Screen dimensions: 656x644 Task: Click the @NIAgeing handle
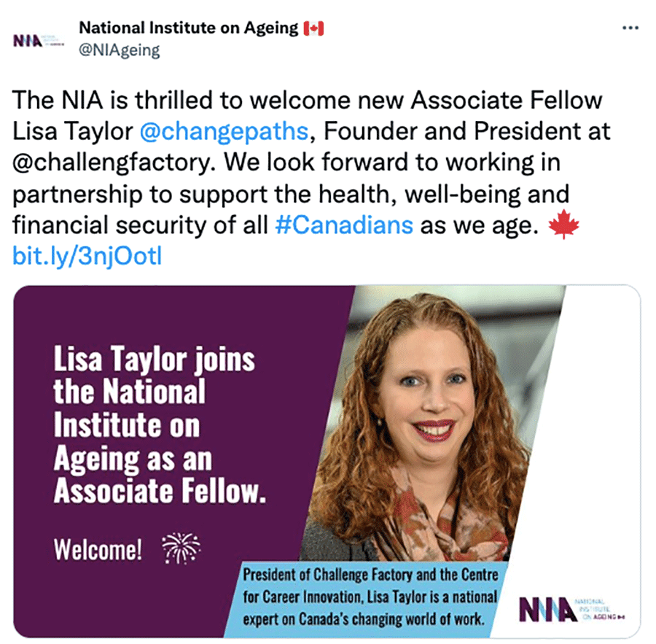[x=119, y=50]
